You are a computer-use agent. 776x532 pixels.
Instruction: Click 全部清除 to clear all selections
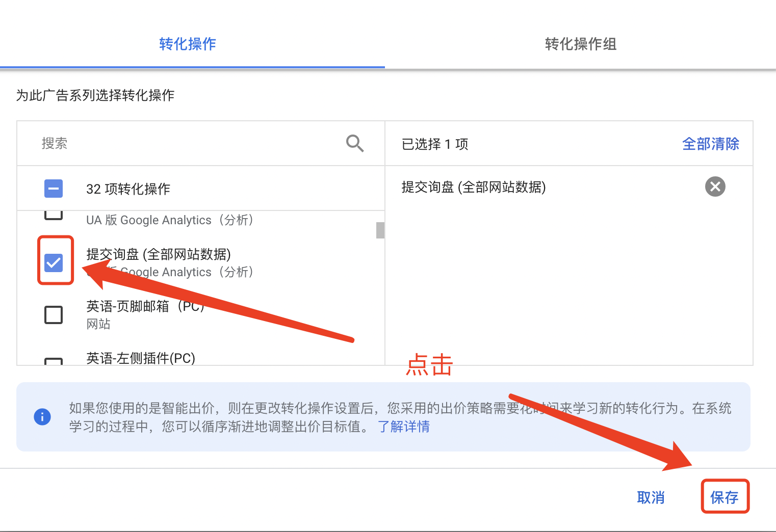coord(711,144)
